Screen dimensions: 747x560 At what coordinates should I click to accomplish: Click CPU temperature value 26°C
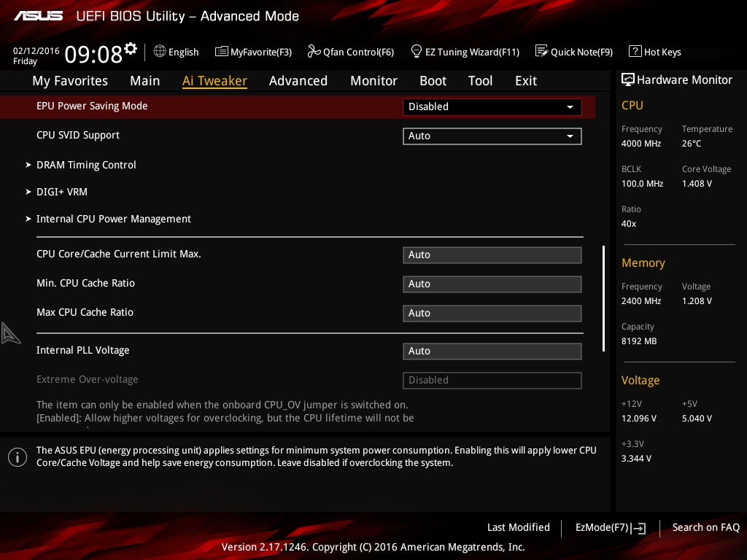pos(692,144)
